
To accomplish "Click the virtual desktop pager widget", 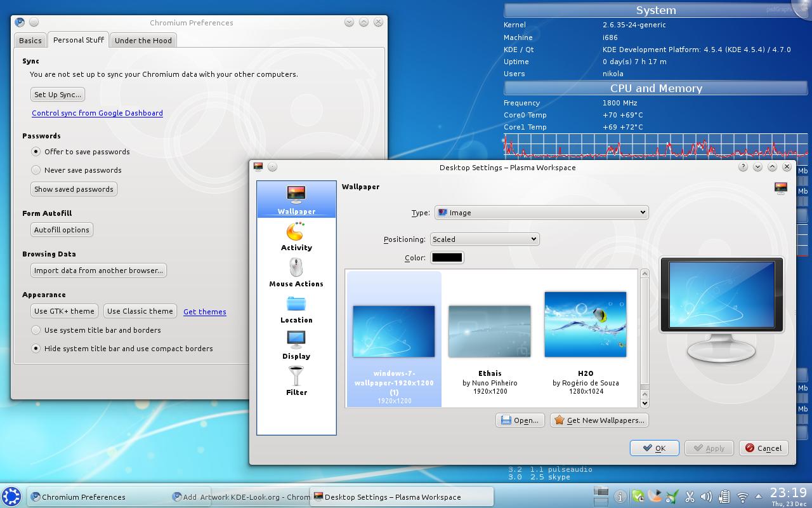I will (601, 497).
